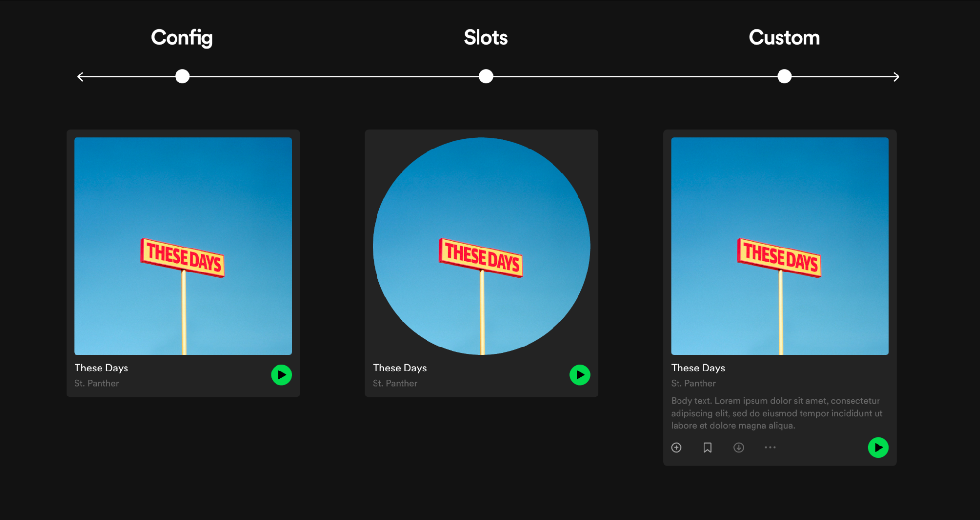Viewport: 980px width, 520px height.
Task: Click the Lorem ipsum body text in the Custom card
Action: pos(777,413)
